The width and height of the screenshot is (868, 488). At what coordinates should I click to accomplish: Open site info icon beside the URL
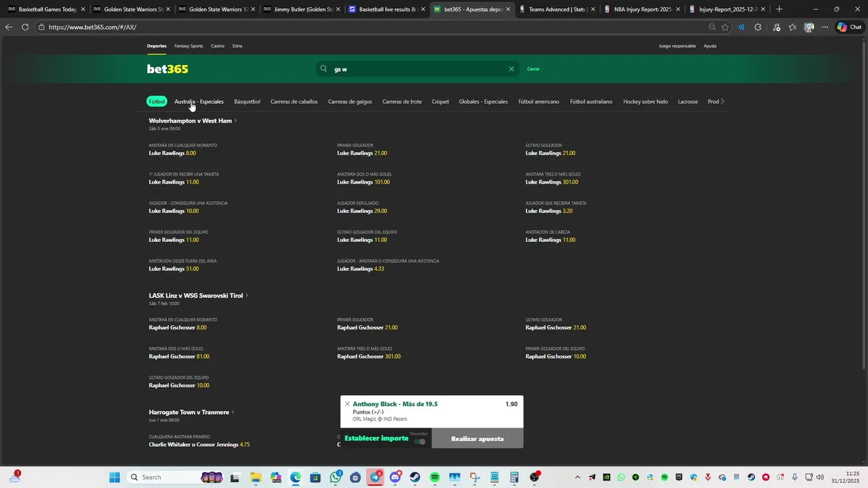41,27
